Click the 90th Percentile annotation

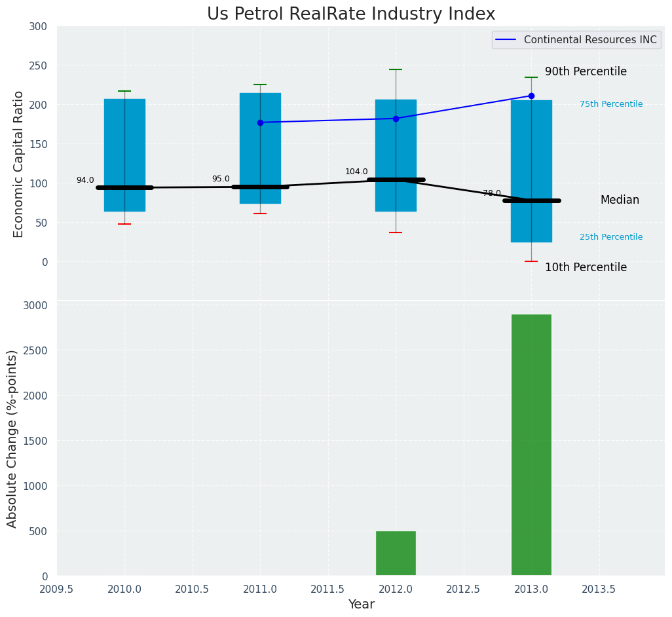tap(586, 72)
